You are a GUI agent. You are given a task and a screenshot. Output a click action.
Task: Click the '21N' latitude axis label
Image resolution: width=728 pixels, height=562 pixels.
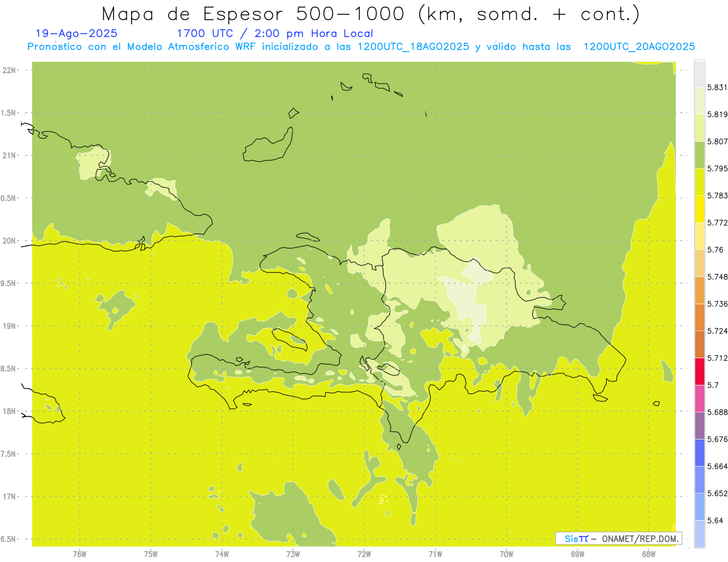pos(9,155)
